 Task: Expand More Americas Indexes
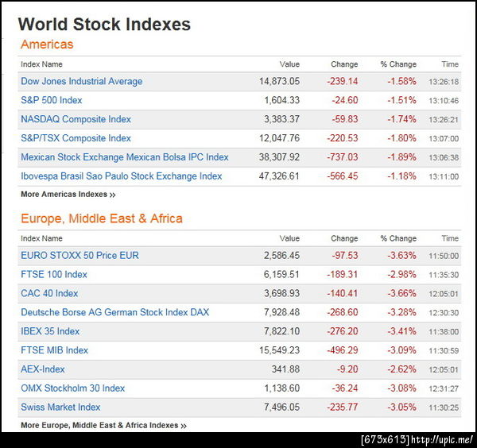point(68,194)
